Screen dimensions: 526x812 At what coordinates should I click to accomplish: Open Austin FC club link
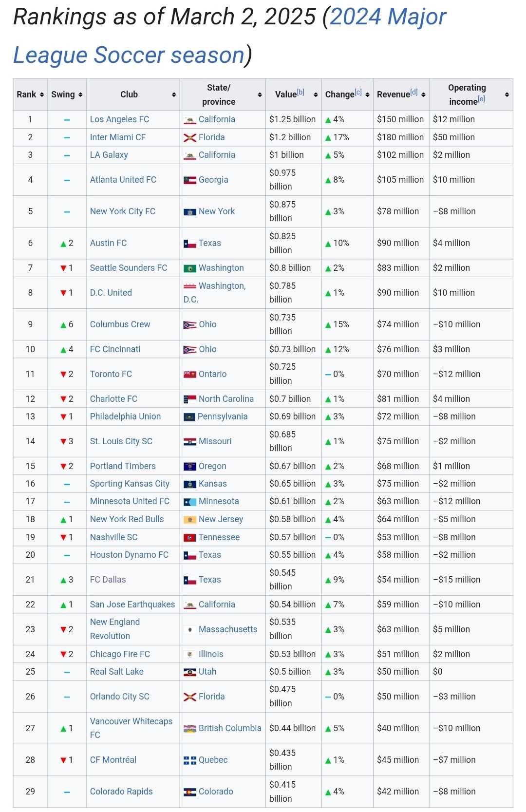point(108,243)
